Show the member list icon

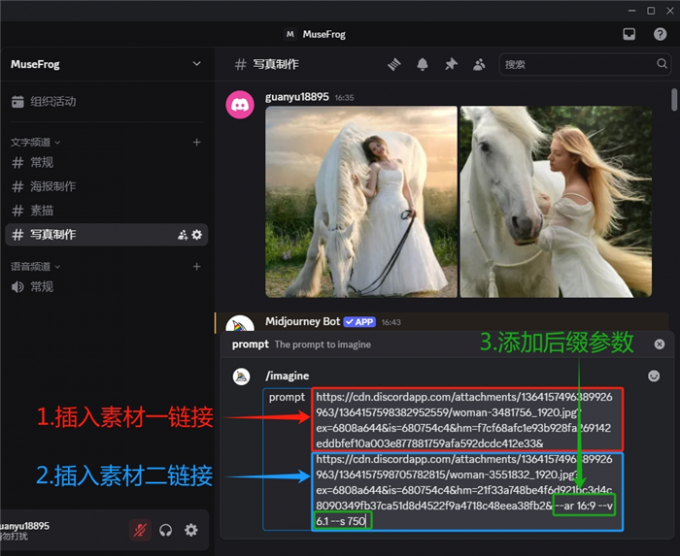(x=479, y=64)
